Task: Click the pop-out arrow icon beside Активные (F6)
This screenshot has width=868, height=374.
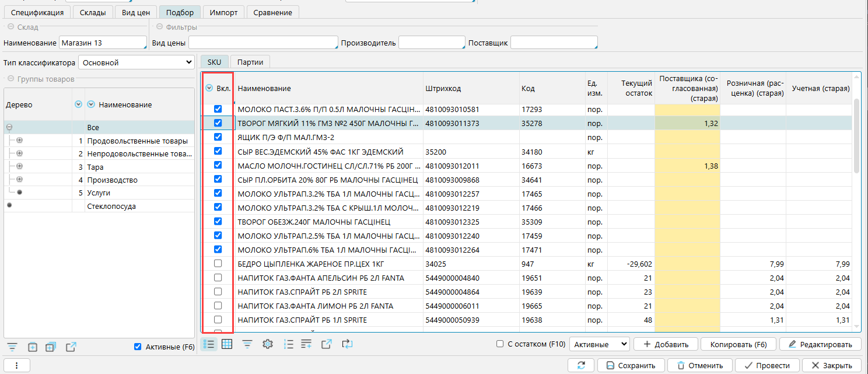Action: tap(71, 347)
